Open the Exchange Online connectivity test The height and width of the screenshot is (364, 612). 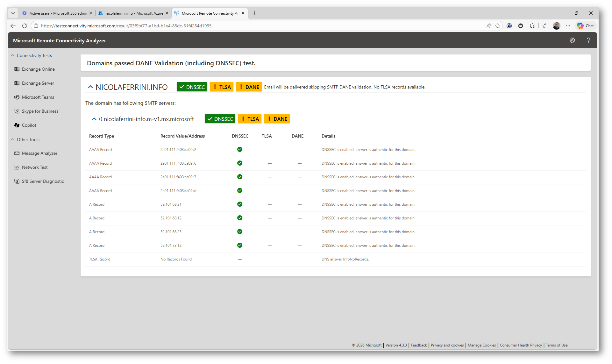point(38,69)
